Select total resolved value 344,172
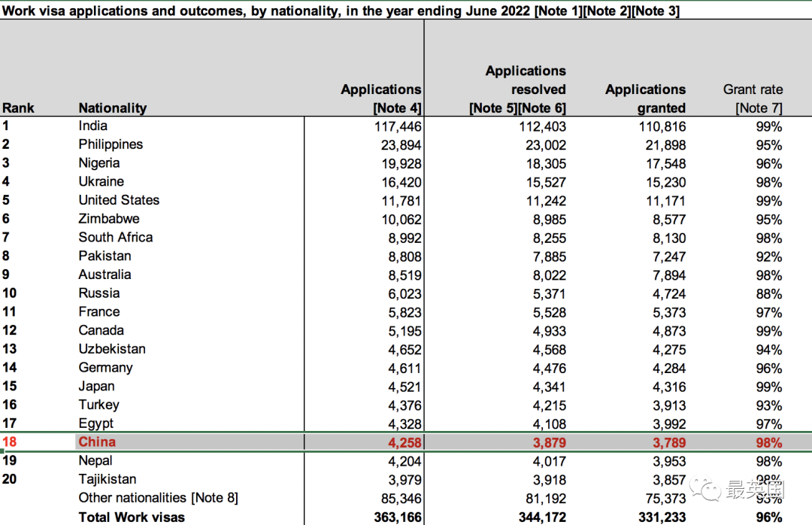The image size is (812, 525). [543, 517]
